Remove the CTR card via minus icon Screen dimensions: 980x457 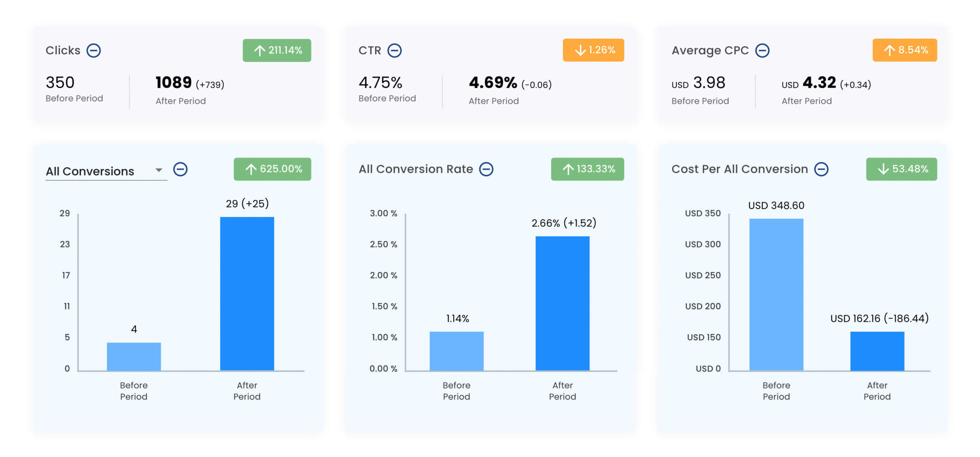(x=394, y=50)
